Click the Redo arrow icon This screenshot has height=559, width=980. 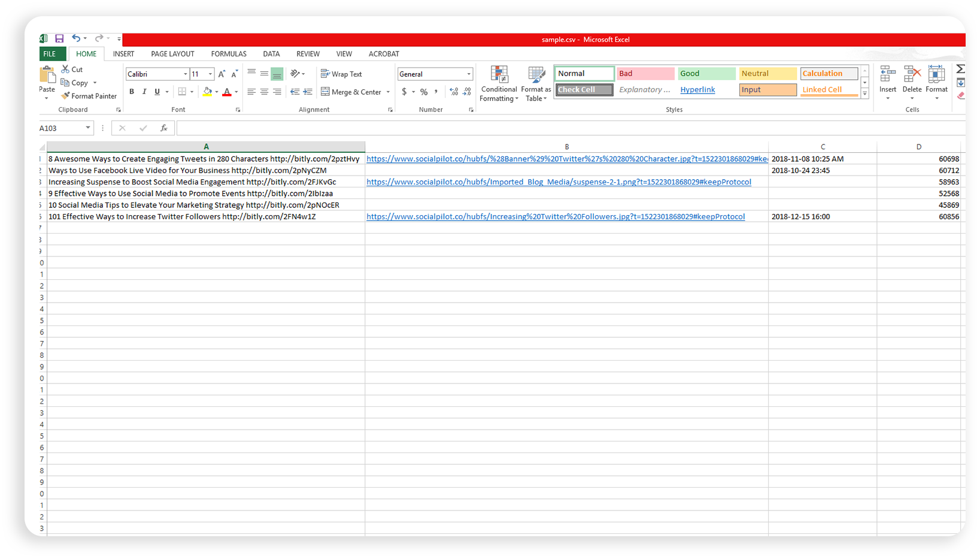tap(99, 38)
